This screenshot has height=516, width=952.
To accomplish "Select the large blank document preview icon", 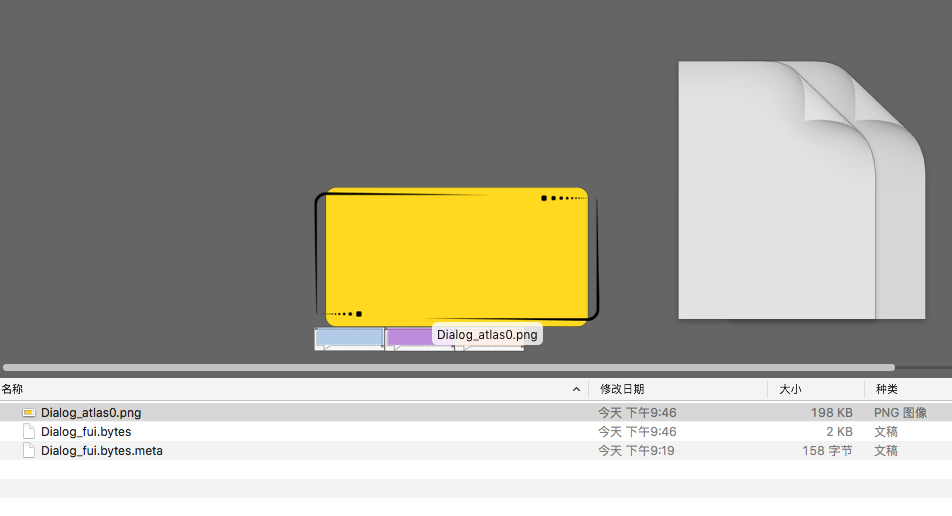I will [800, 190].
